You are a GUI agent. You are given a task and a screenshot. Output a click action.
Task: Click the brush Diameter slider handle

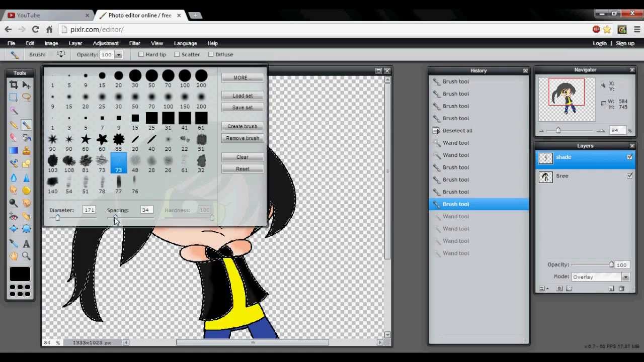[57, 218]
